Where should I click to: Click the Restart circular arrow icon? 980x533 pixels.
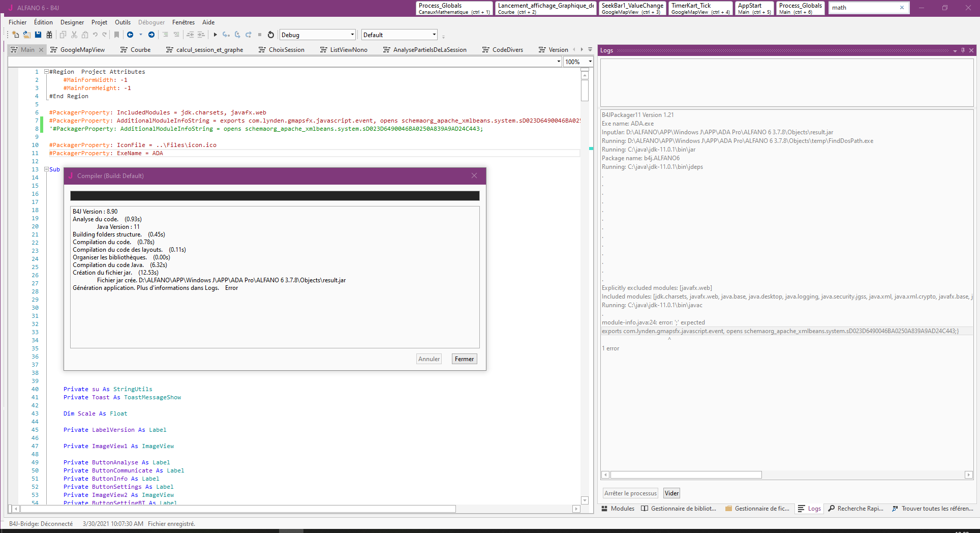pyautogui.click(x=271, y=35)
